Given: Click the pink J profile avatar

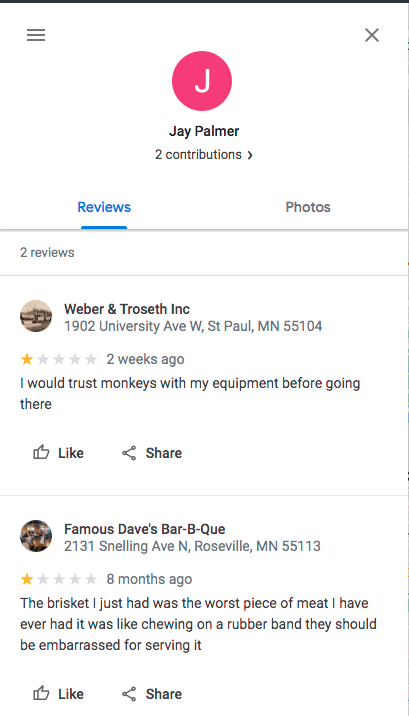Looking at the screenshot, I should click(202, 81).
